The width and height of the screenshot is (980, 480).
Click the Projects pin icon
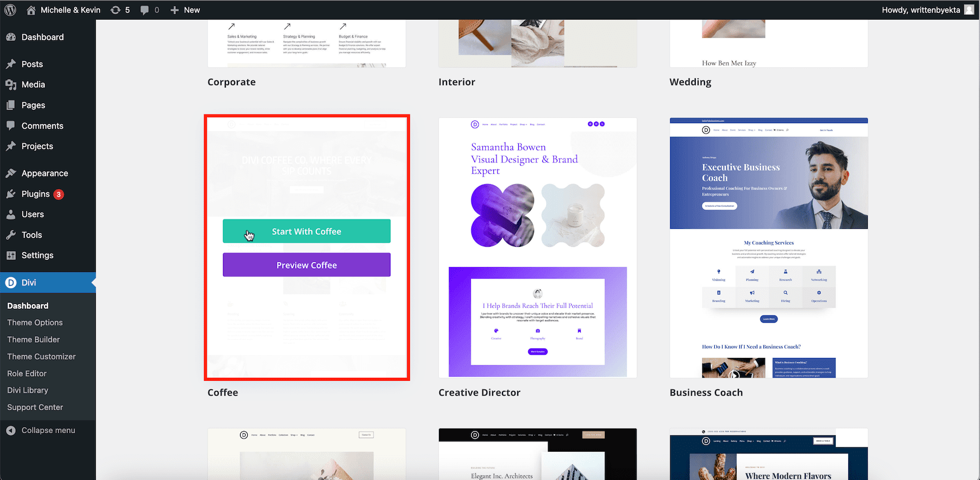click(11, 146)
